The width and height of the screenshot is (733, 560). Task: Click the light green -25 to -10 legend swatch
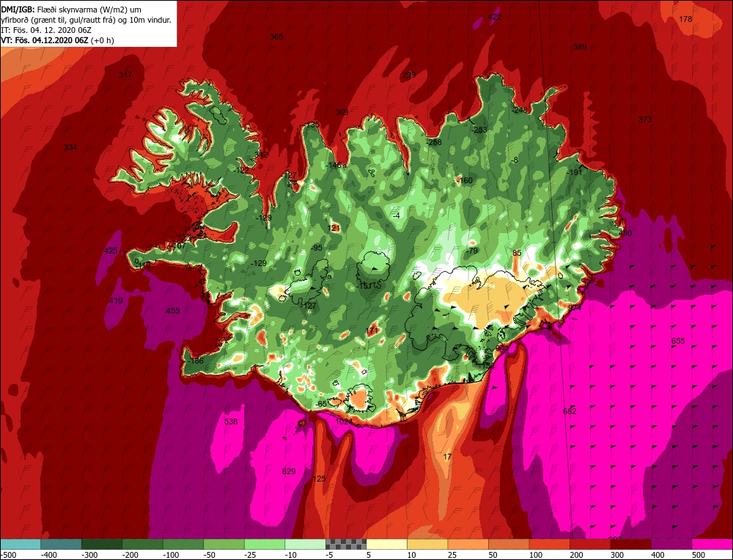[x=265, y=544]
